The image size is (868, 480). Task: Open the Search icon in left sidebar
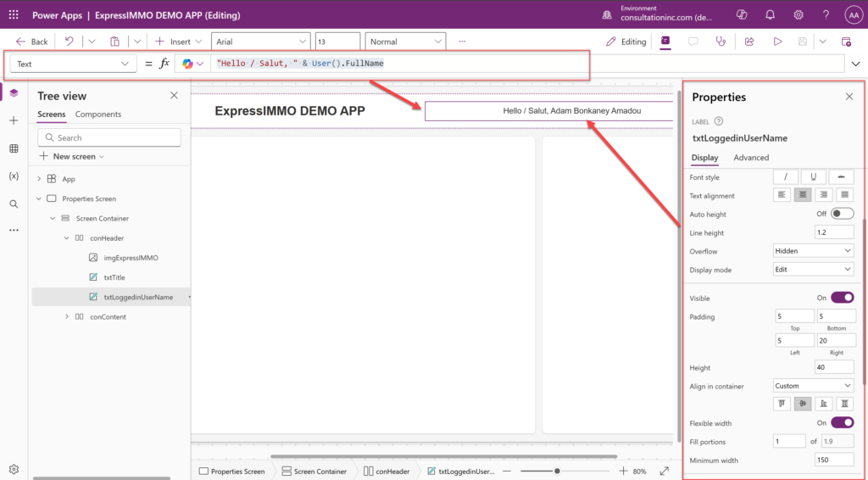point(14,204)
